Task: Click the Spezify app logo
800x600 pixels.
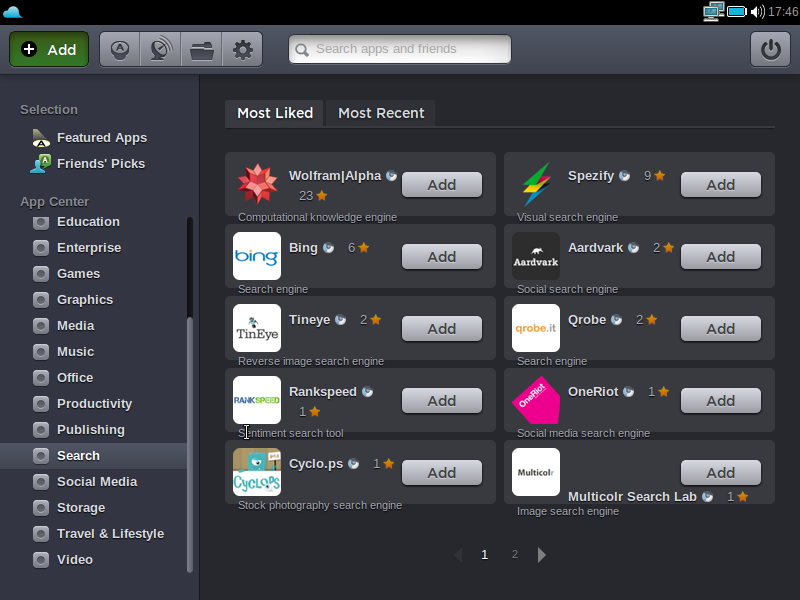Action: (x=536, y=184)
